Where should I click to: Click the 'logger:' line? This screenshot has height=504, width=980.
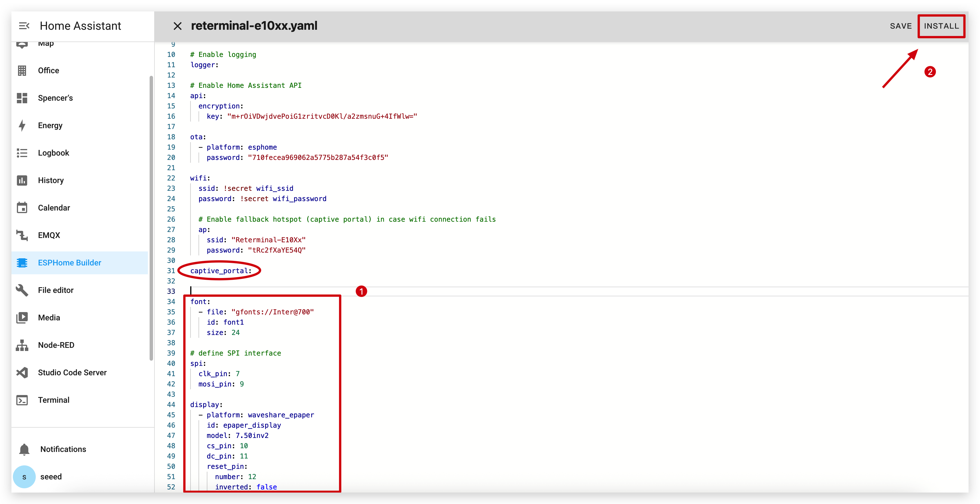pos(204,65)
